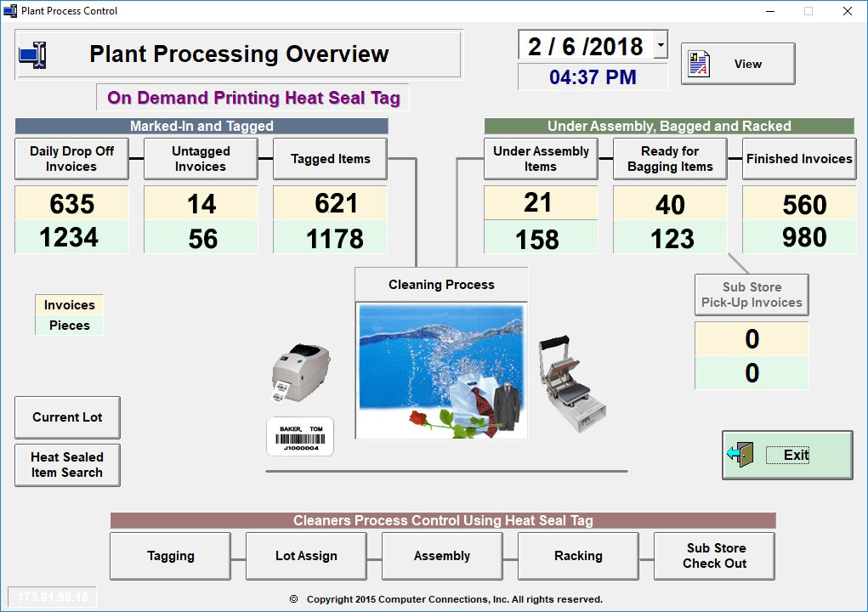This screenshot has width=868, height=612.
Task: Click the report icon on View button
Action: tap(699, 65)
